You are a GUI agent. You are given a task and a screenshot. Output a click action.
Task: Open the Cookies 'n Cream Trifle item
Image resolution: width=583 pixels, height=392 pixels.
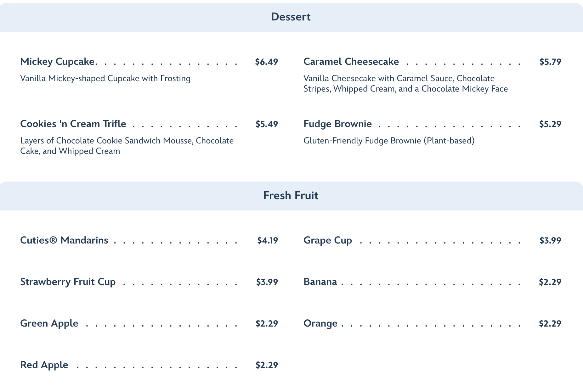(73, 124)
